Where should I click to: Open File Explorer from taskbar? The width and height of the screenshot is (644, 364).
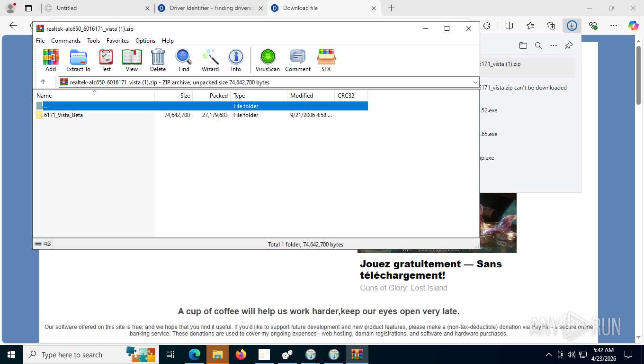(x=217, y=355)
